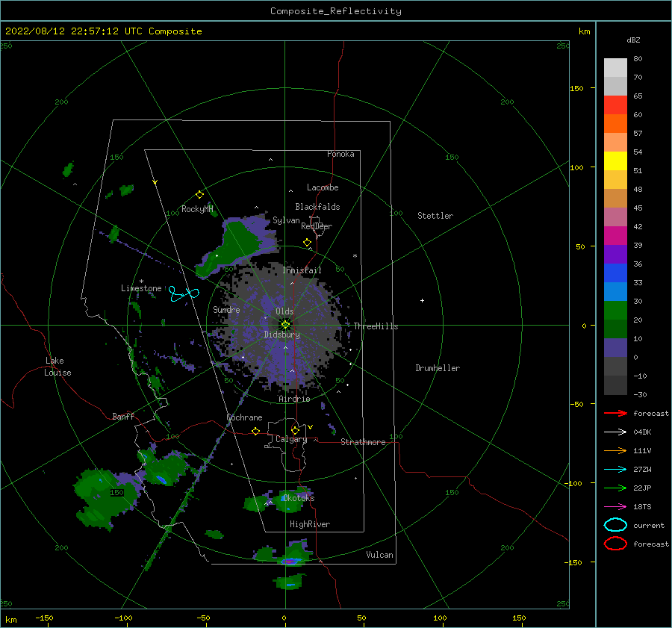Click the magenta 39 dBZ color swatch

coord(615,235)
